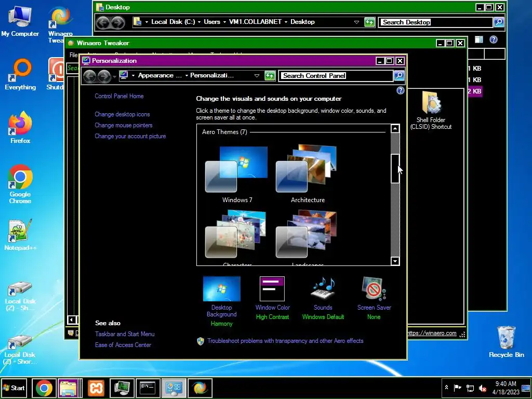Click the themes list scroll up arrow
532x399 pixels.
pos(395,129)
